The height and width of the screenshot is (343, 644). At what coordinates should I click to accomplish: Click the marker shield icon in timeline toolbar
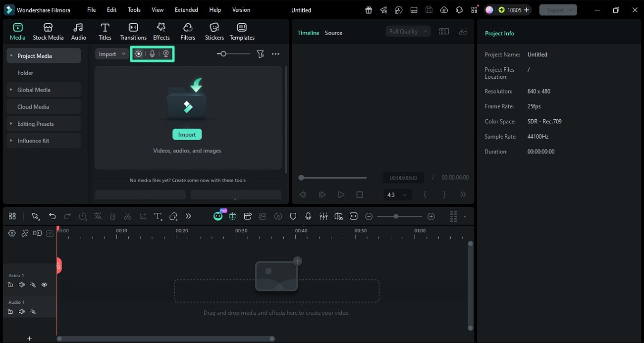pos(293,216)
